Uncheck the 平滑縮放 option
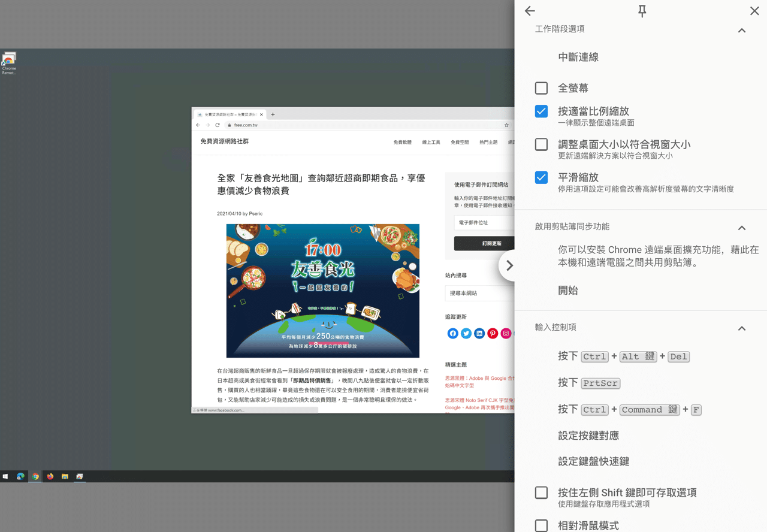The image size is (767, 532). pyautogui.click(x=541, y=177)
